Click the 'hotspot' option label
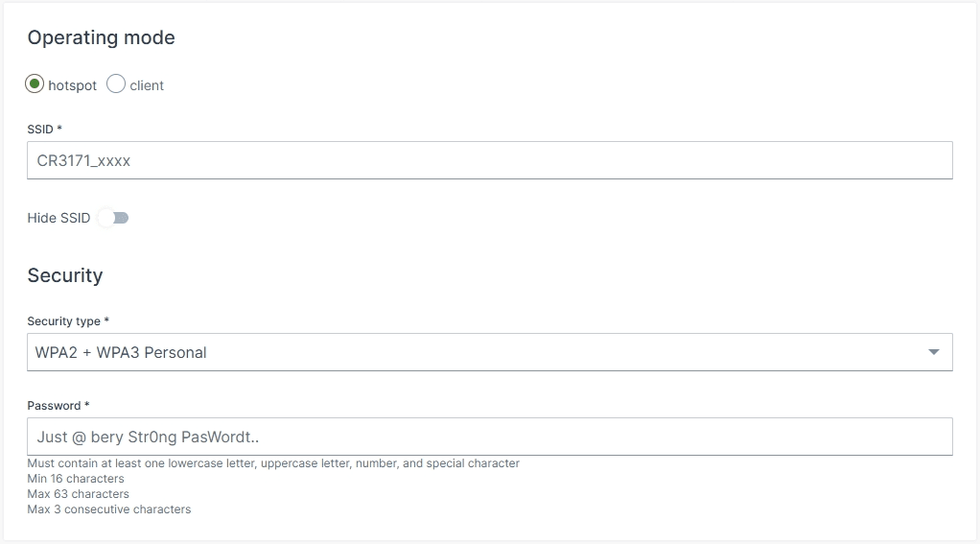 tap(72, 85)
